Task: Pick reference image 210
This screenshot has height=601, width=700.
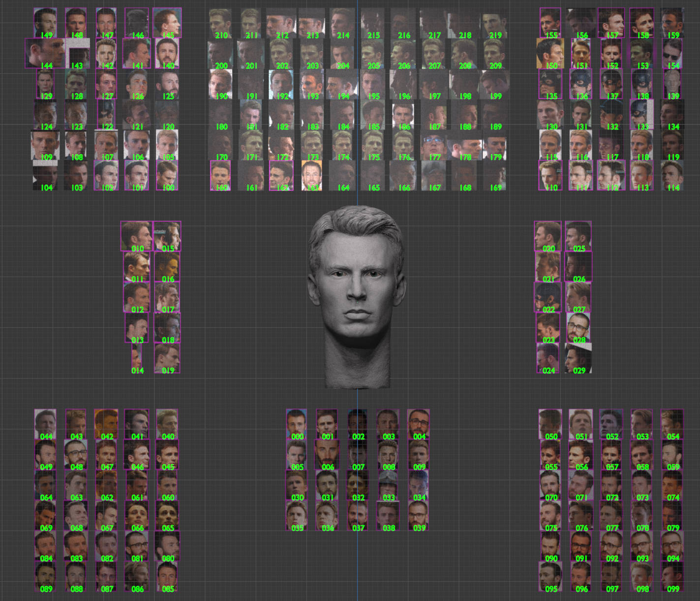Action: (x=220, y=23)
